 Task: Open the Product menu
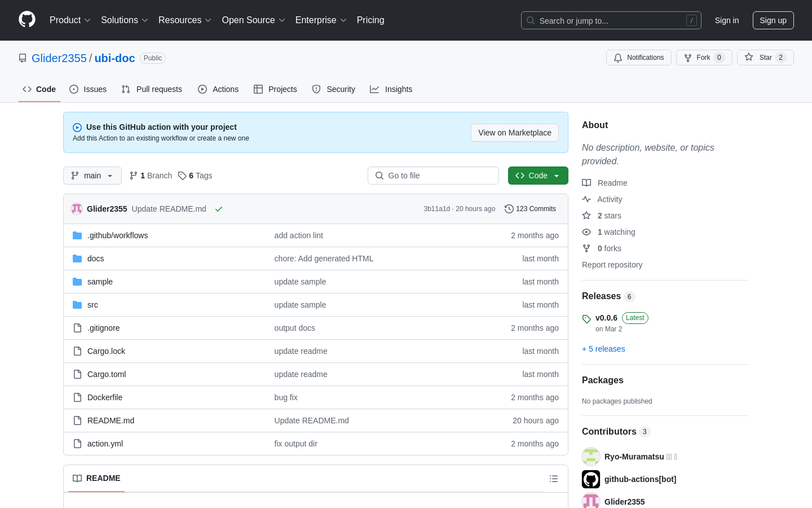pyautogui.click(x=70, y=20)
